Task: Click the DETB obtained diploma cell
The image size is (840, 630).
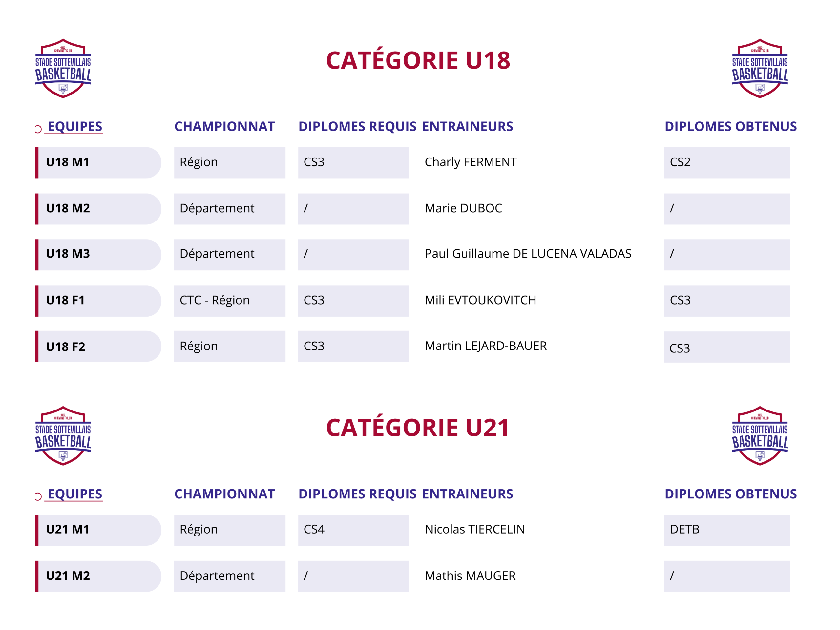Action: [726, 530]
